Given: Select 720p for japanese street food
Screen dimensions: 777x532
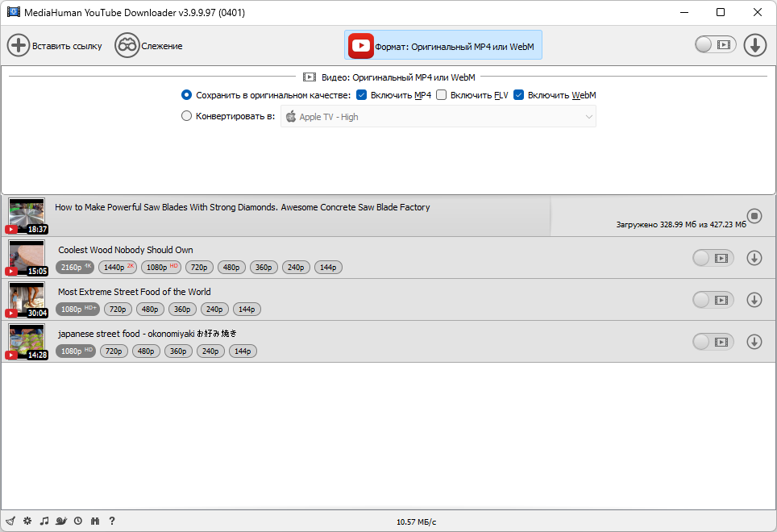Looking at the screenshot, I should [114, 351].
